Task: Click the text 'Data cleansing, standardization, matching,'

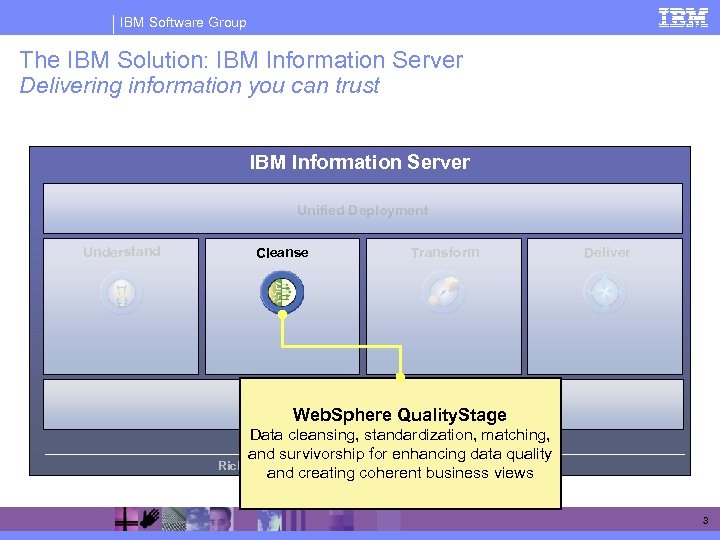Action: pos(399,435)
